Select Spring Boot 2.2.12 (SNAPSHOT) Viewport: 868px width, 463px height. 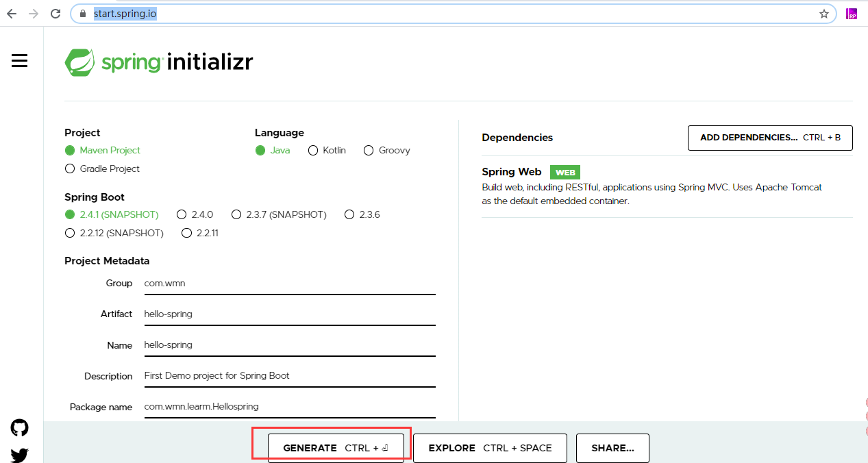tap(114, 233)
